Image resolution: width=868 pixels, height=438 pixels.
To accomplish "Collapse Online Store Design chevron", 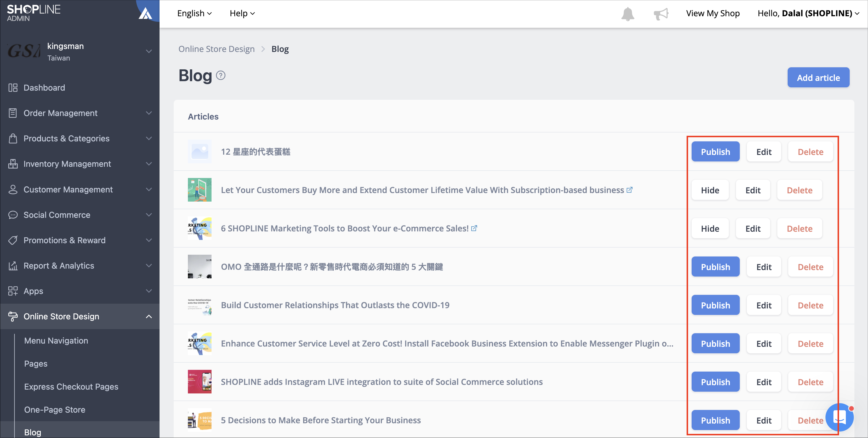I will 149,316.
